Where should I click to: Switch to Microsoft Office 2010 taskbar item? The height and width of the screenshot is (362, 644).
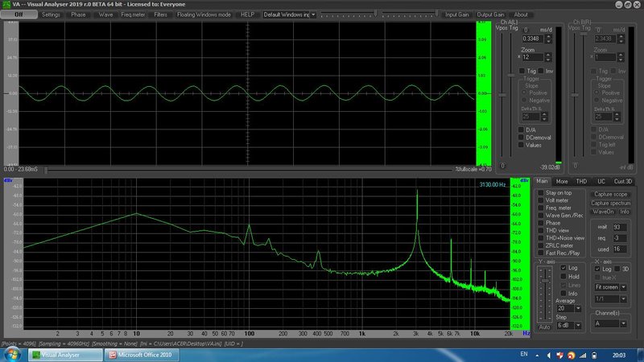142,355
